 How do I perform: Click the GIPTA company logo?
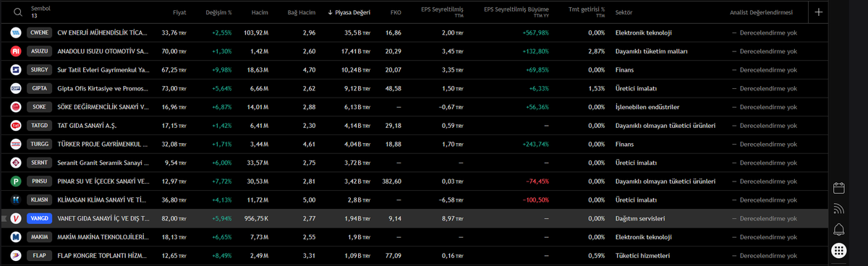click(16, 88)
